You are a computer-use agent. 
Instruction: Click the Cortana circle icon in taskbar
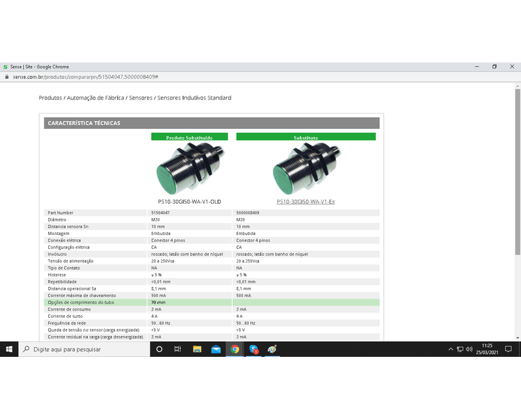click(x=160, y=349)
